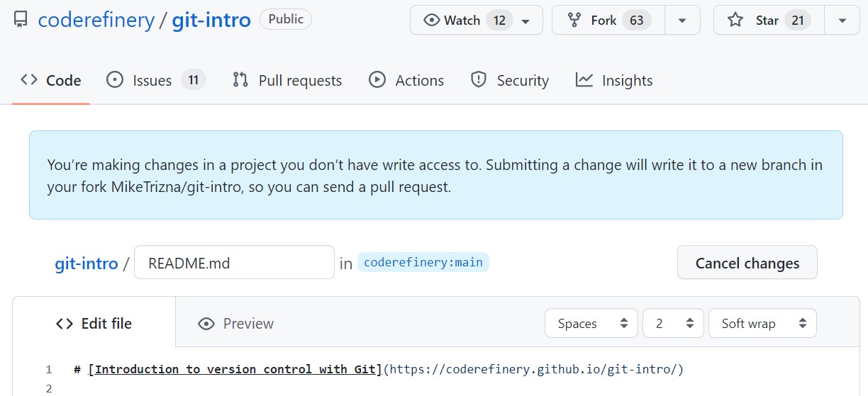Click the Actions play-circle icon

(x=377, y=80)
